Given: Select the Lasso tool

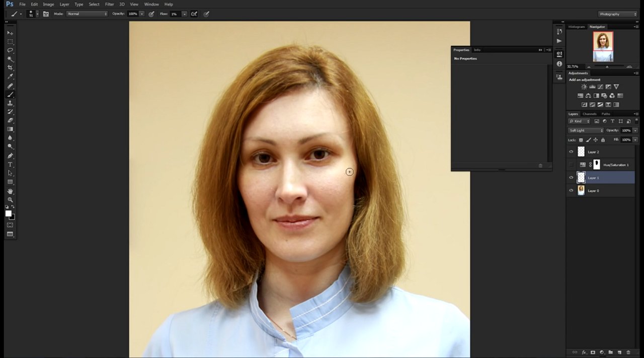Looking at the screenshot, I should point(10,50).
